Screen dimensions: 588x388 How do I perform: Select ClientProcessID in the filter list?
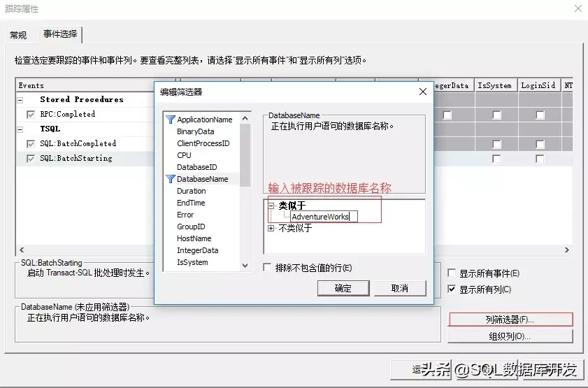point(203,143)
